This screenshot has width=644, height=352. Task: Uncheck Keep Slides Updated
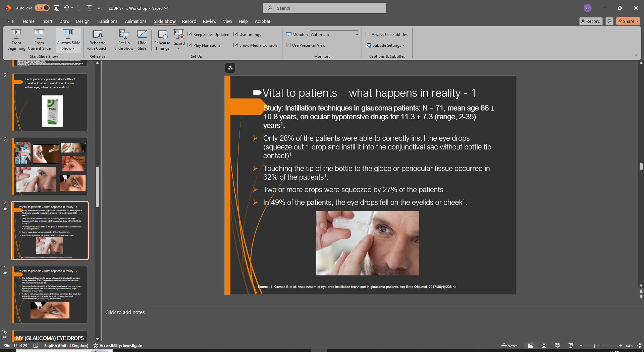(x=190, y=34)
